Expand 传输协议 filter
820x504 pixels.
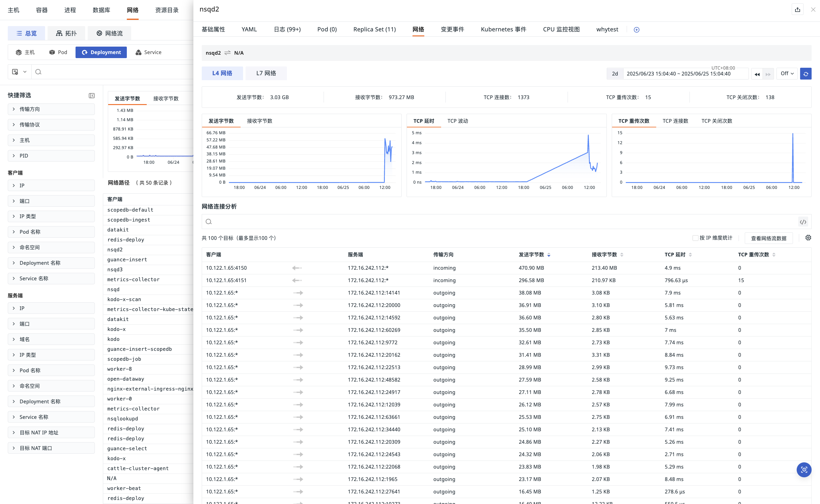[x=51, y=125]
